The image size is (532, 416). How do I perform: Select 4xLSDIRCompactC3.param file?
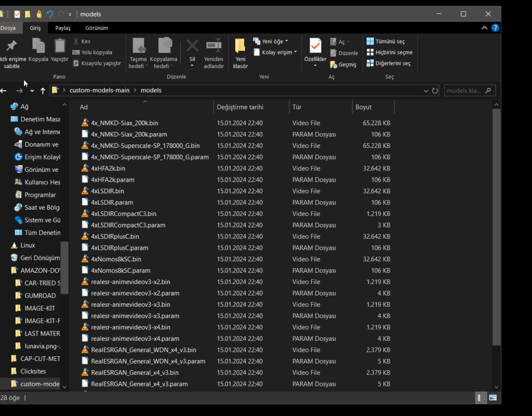128,225
